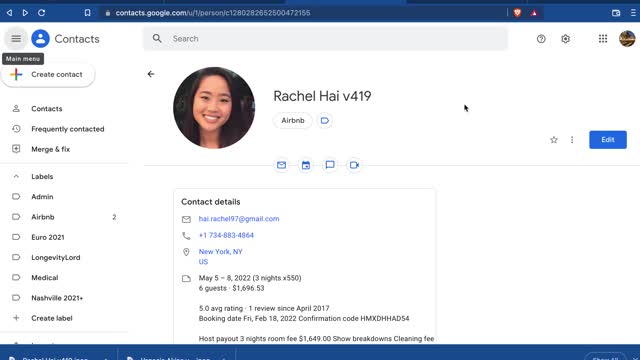This screenshot has height=360, width=640.
Task: Click the 'Contact details' heading
Action: click(211, 202)
